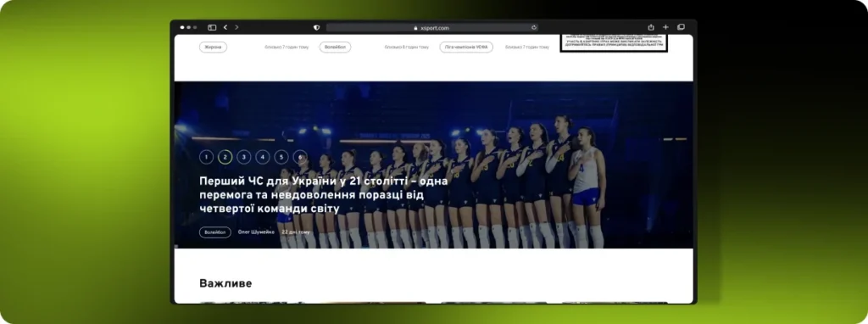Show tab overview icon
Image resolution: width=868 pixels, height=324 pixels.
(x=681, y=27)
